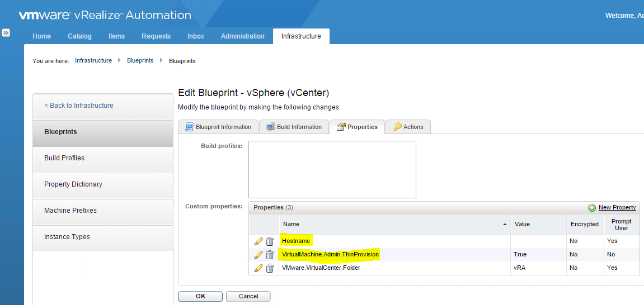Edit the VirtualMachine.Admin.ThinProvision property pencil icon

258,255
